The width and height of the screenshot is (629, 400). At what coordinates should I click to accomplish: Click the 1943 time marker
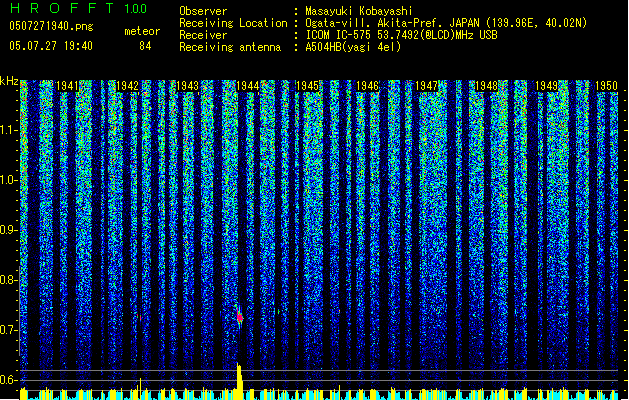[187, 86]
